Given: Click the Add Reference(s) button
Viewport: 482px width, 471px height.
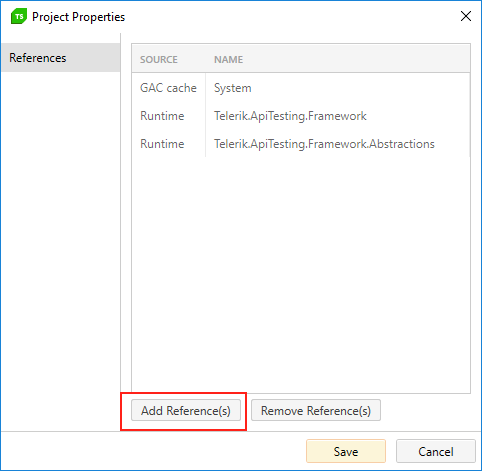Looking at the screenshot, I should [x=186, y=410].
